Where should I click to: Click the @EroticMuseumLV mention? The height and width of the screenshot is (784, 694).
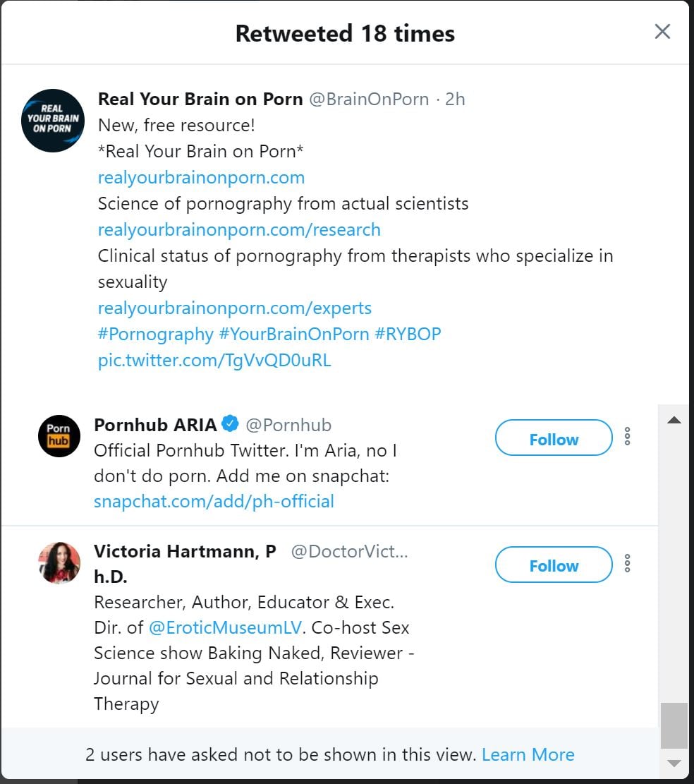coord(226,627)
